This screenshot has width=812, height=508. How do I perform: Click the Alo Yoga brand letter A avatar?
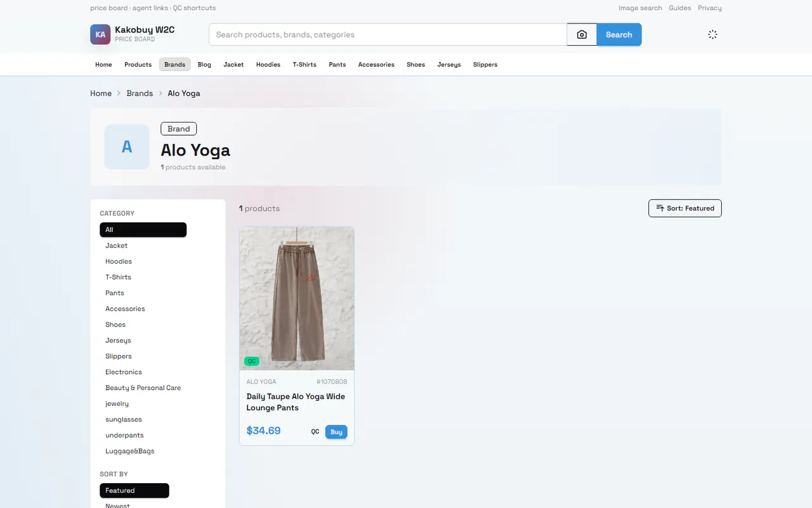127,147
